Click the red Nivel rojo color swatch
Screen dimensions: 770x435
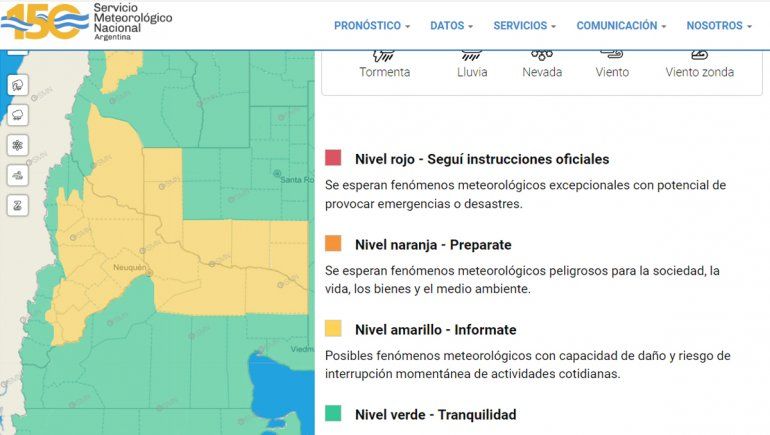[x=334, y=158]
